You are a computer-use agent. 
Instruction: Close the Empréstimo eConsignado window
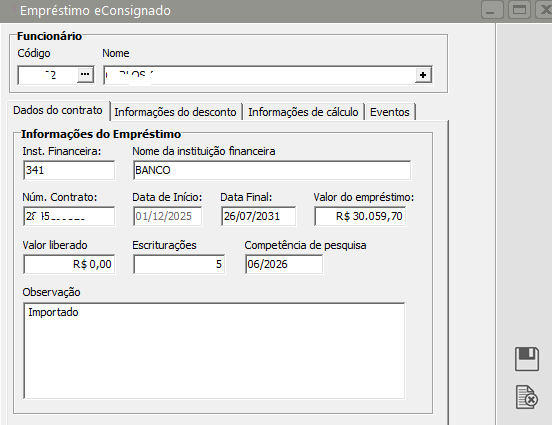[544, 10]
